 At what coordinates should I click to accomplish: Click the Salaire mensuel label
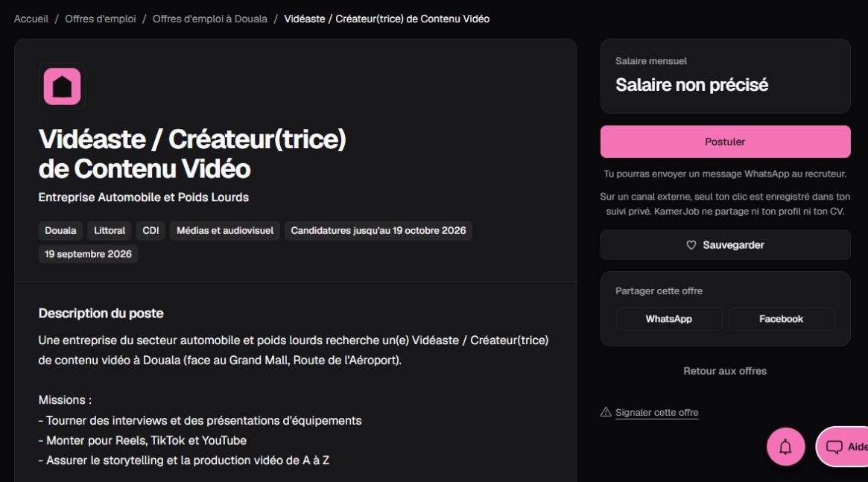click(651, 61)
